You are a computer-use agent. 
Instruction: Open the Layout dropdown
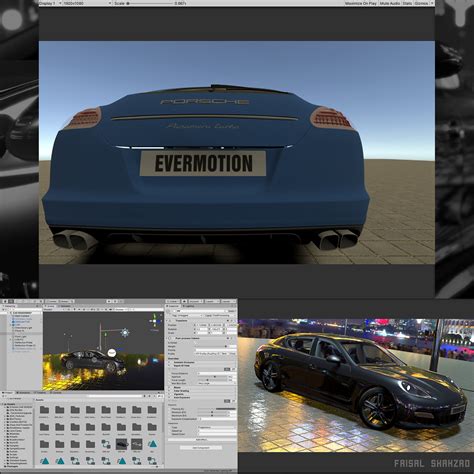pyautogui.click(x=228, y=301)
